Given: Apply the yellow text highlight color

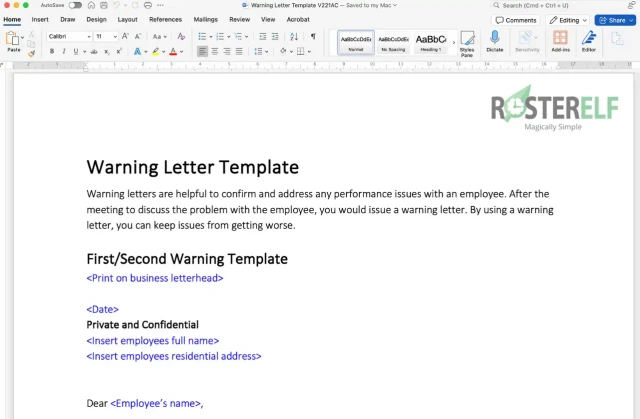Looking at the screenshot, I should (156, 51).
